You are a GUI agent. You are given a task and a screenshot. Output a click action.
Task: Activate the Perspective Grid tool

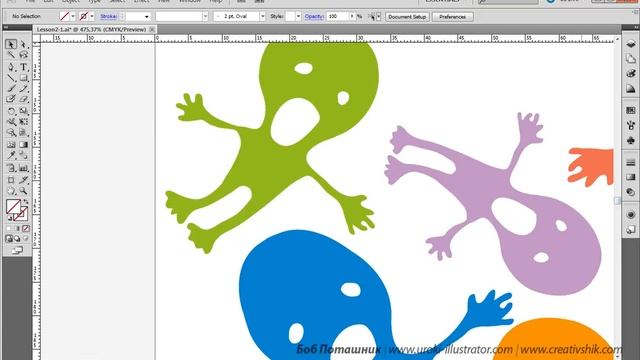pyautogui.click(x=24, y=133)
